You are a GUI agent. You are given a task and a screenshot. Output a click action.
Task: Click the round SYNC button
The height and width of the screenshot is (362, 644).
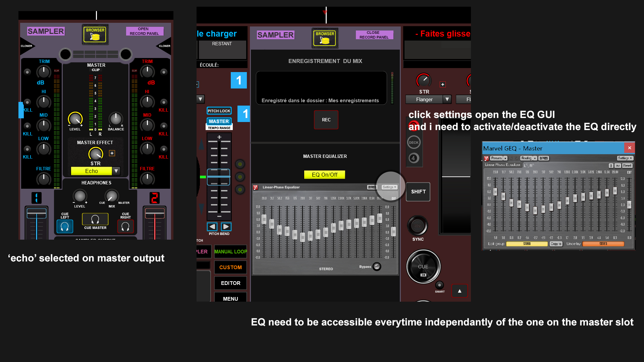(418, 226)
